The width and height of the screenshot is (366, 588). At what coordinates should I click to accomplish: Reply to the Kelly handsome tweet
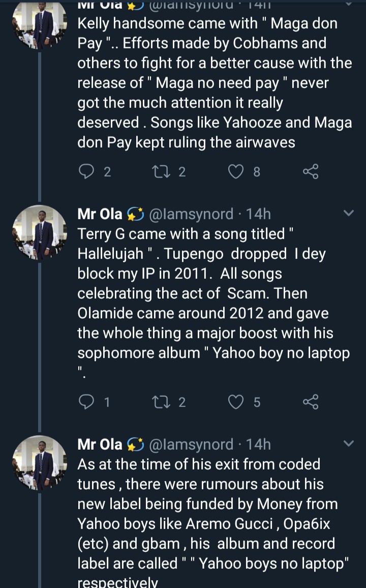[x=87, y=172]
